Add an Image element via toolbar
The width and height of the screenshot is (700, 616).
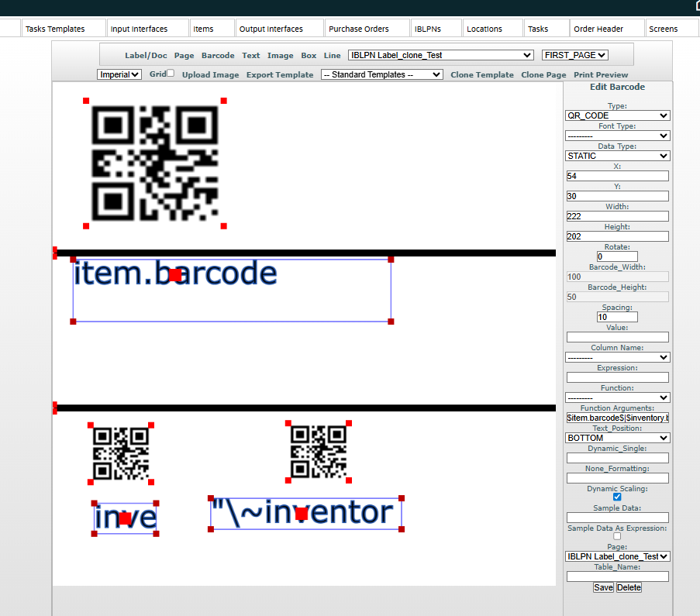(281, 55)
